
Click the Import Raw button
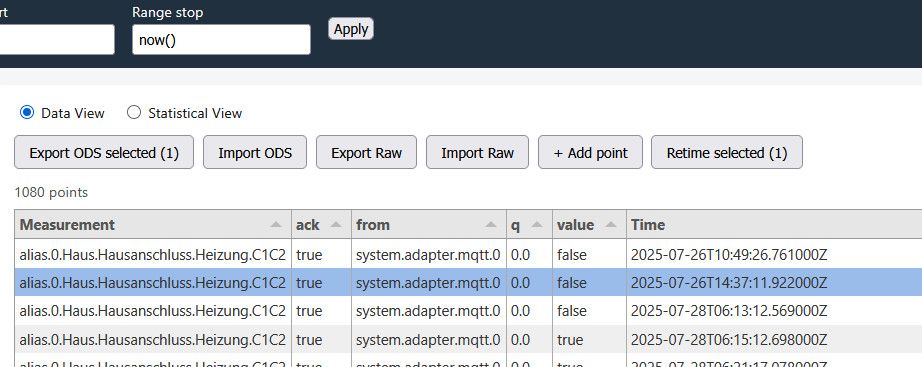pyautogui.click(x=477, y=152)
